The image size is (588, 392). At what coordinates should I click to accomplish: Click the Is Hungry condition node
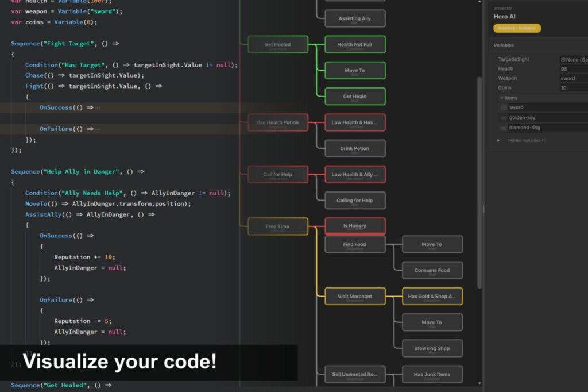(355, 226)
